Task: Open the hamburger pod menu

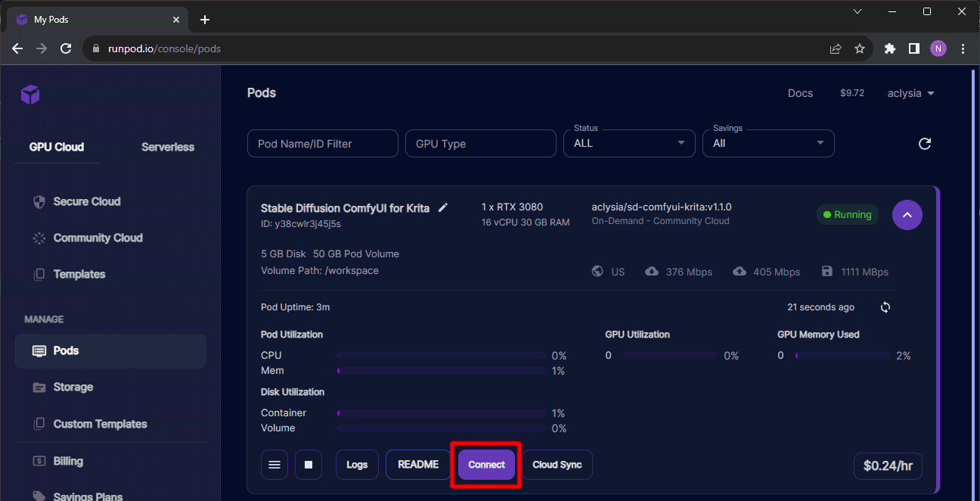Action: click(x=274, y=465)
